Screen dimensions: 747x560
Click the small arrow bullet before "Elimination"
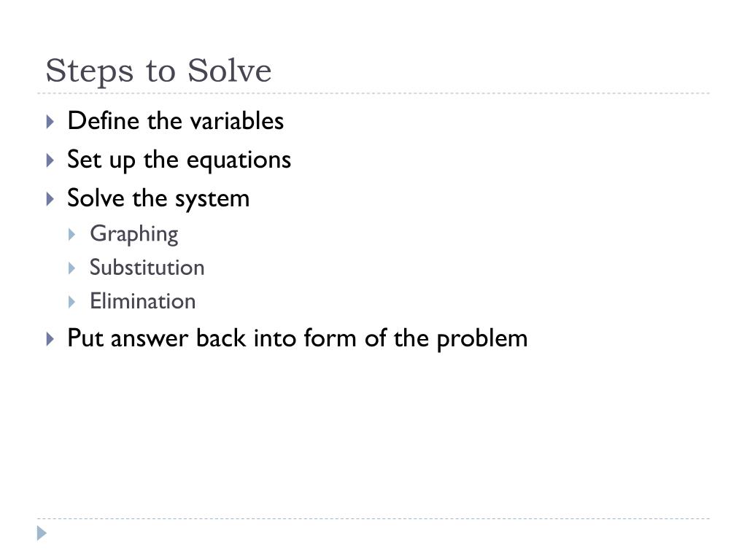[x=72, y=302]
